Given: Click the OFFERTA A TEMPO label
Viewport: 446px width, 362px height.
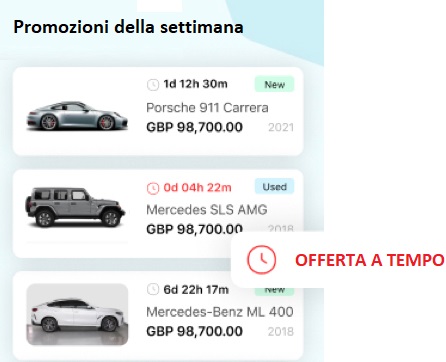Looking at the screenshot, I should click(369, 260).
